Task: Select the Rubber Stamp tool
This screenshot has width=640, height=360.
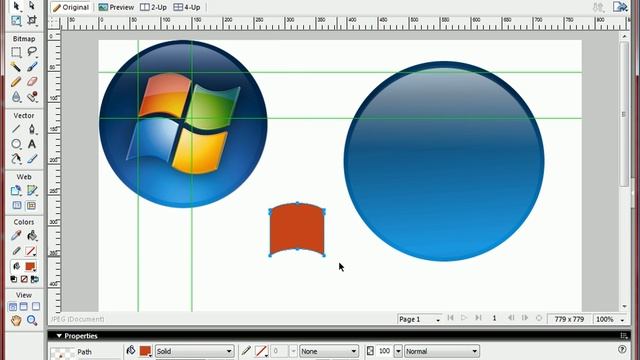Action: (32, 97)
